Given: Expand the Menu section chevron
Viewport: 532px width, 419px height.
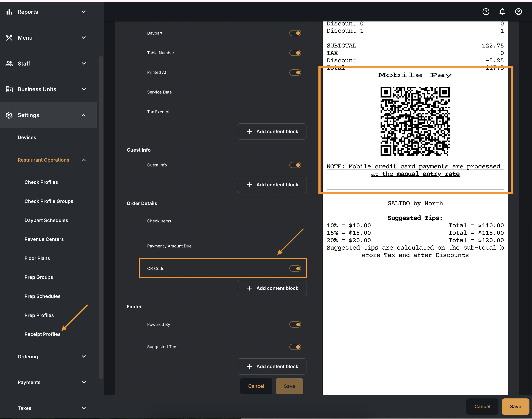Looking at the screenshot, I should (84, 38).
